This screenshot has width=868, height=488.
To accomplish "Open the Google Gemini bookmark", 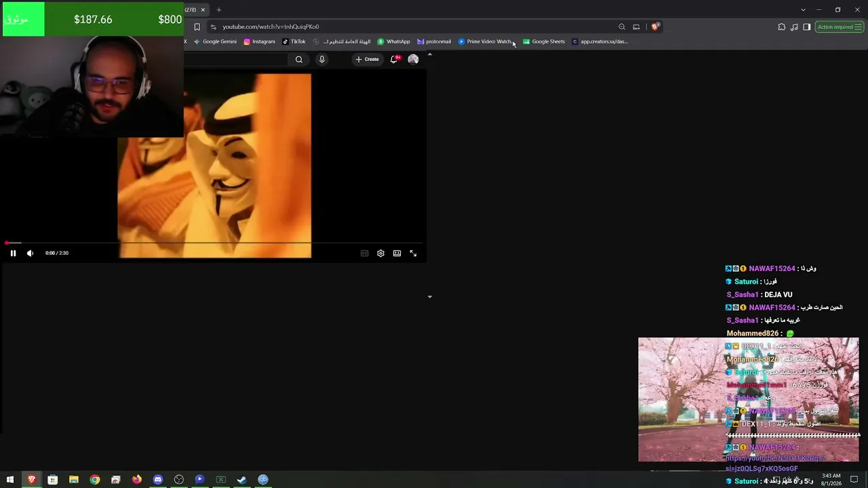I will point(215,41).
